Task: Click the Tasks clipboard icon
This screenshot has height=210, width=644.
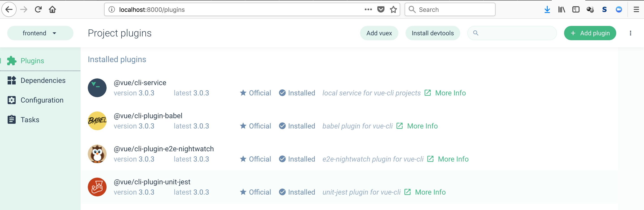Action: 12,120
